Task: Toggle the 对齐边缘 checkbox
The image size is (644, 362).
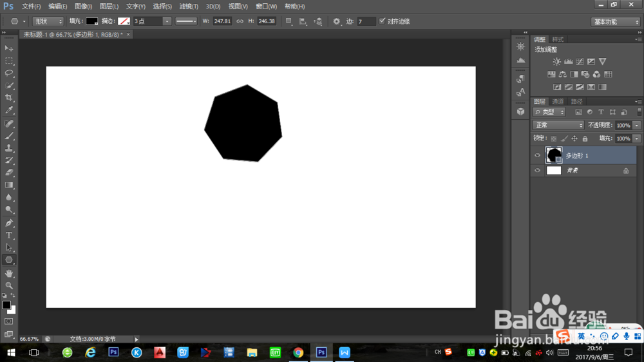Action: tap(383, 21)
